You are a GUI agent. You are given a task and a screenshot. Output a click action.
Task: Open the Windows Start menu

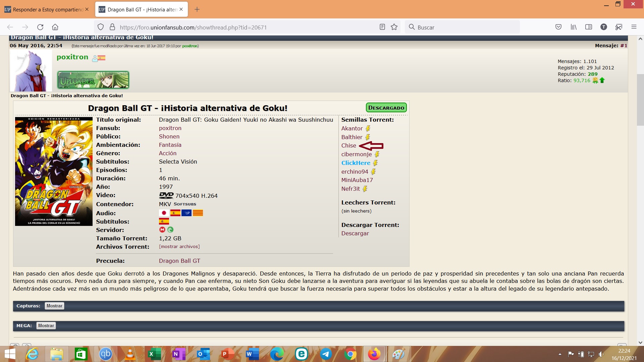(x=10, y=354)
